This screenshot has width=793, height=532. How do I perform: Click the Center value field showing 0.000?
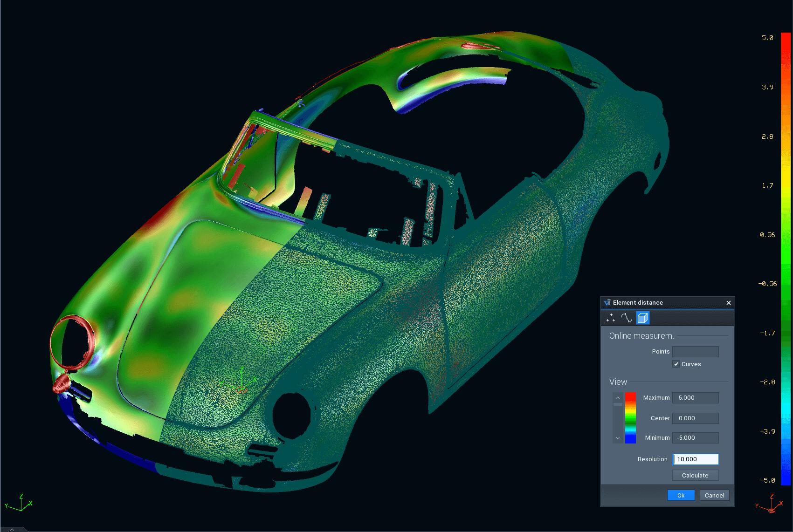point(695,418)
